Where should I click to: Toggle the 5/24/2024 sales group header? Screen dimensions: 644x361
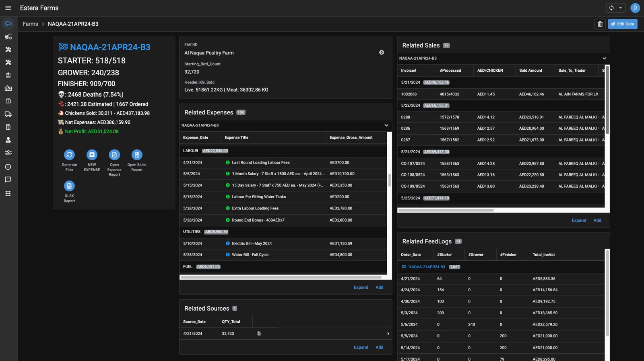pyautogui.click(x=501, y=152)
